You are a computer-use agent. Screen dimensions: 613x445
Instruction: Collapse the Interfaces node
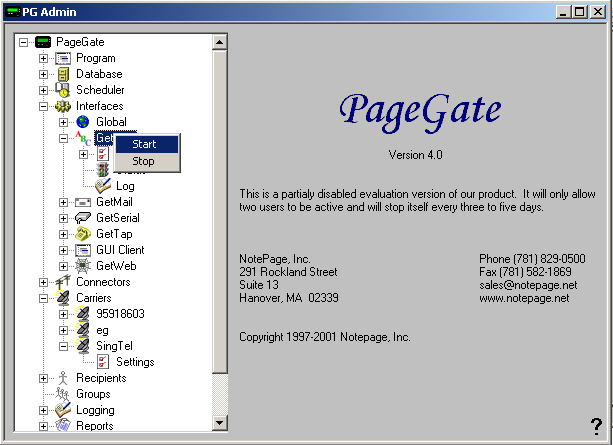click(x=43, y=106)
